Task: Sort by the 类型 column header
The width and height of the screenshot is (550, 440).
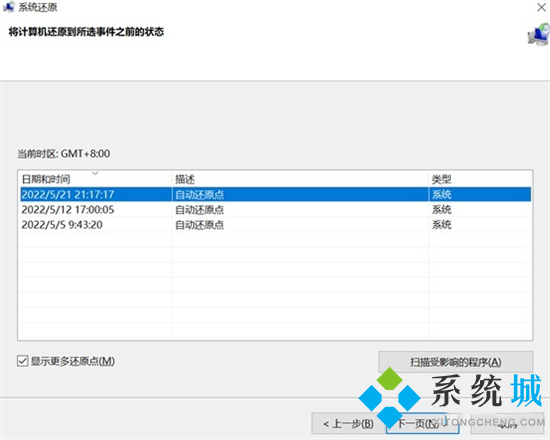Action: point(480,179)
